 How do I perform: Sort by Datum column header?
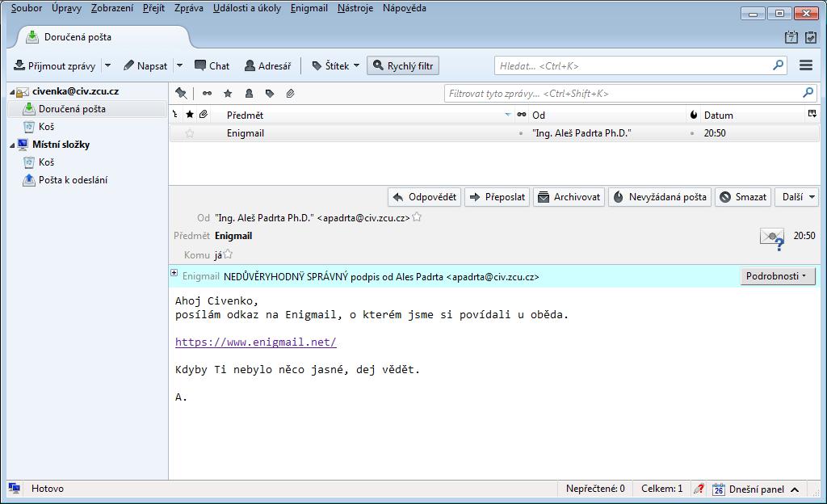(x=754, y=115)
